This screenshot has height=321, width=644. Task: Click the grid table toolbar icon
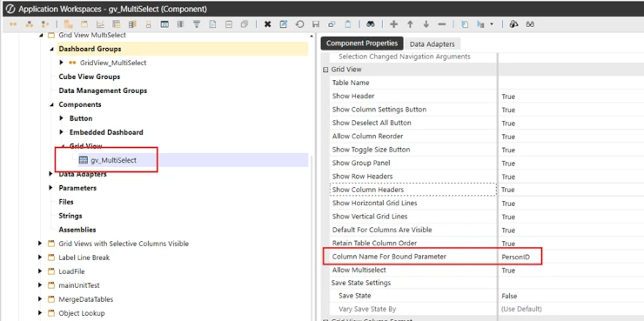click(117, 24)
